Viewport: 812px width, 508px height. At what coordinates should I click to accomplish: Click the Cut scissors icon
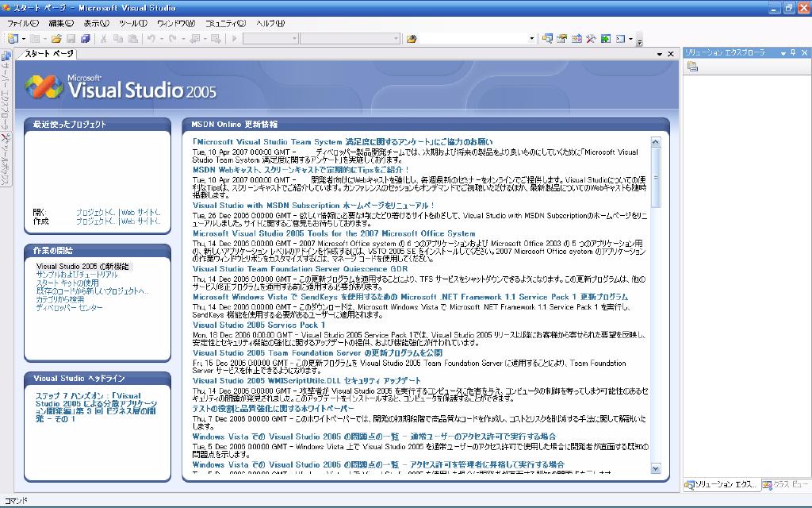pyautogui.click(x=104, y=39)
